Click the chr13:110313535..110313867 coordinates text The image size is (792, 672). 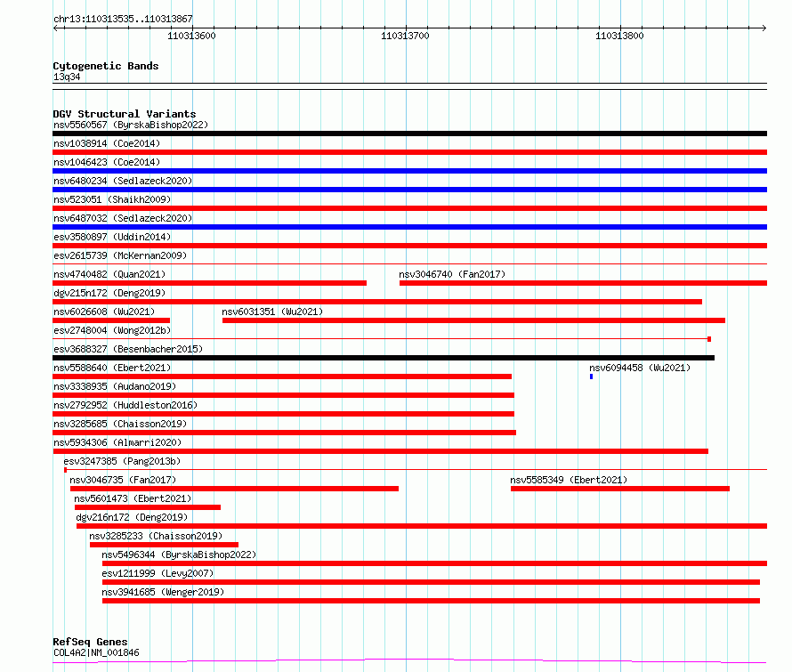[x=123, y=20]
